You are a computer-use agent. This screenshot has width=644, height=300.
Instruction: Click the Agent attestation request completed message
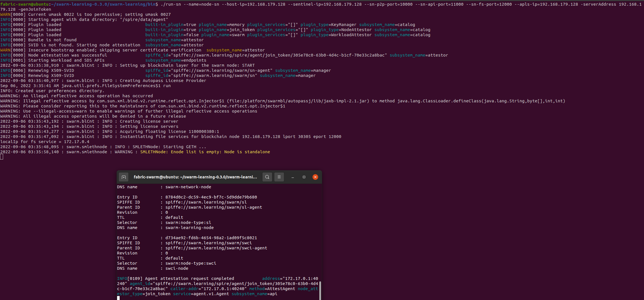click(x=189, y=278)
